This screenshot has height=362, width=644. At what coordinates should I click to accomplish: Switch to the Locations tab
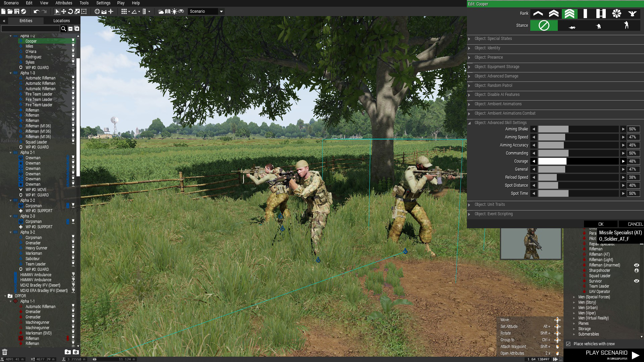tap(61, 21)
